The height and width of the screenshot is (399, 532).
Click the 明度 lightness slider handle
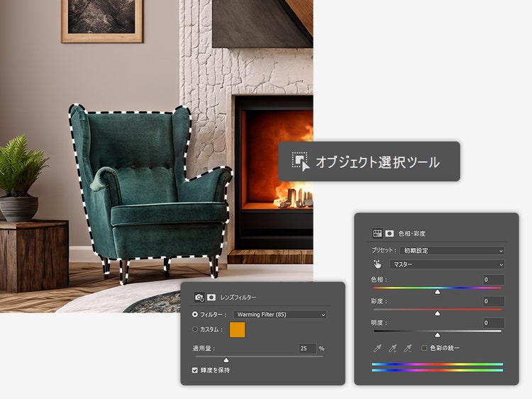438,335
